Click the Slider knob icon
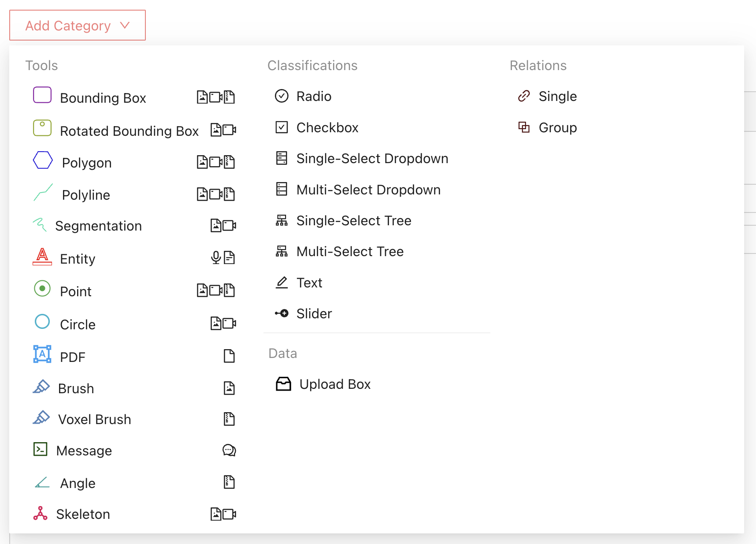The image size is (756, 544). [x=282, y=313]
